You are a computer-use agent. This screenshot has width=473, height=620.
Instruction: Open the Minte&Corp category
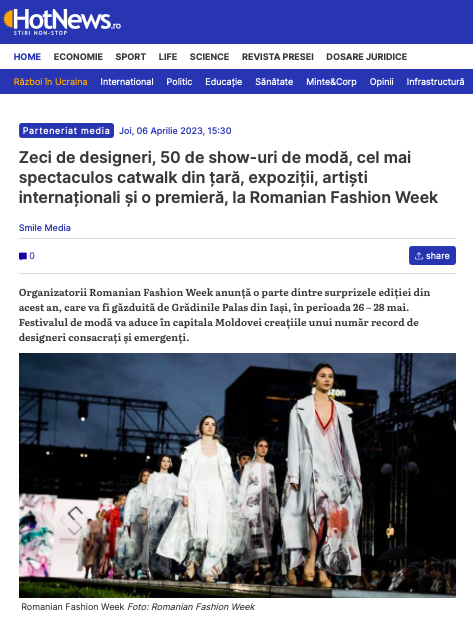pos(331,82)
